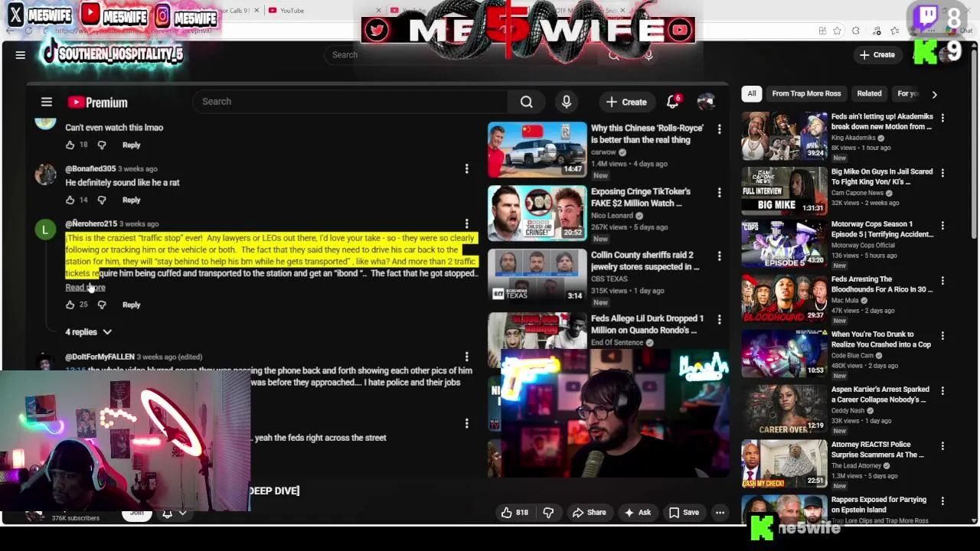The image size is (980, 551).
Task: Click the inner Create button
Action: (x=626, y=102)
